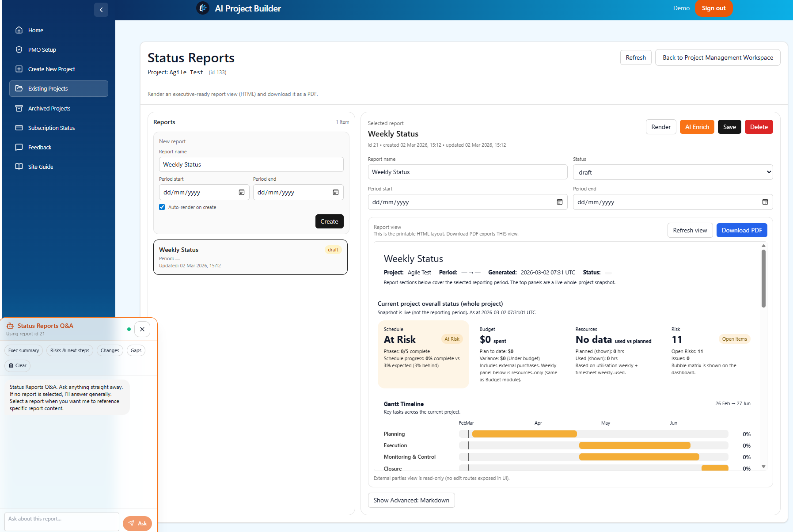Open Subscription Status page
The image size is (793, 532).
pos(59,128)
